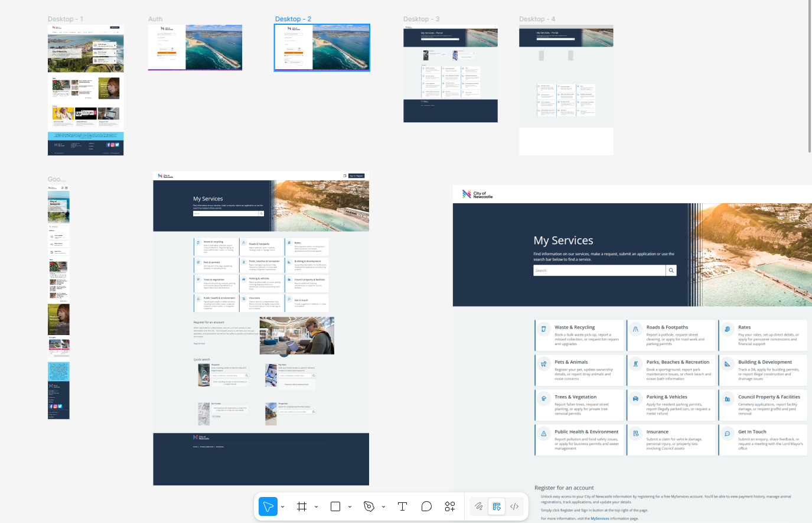Viewport: 812px width, 523px height.
Task: Select the Desktop - 4 frame label
Action: 537,19
